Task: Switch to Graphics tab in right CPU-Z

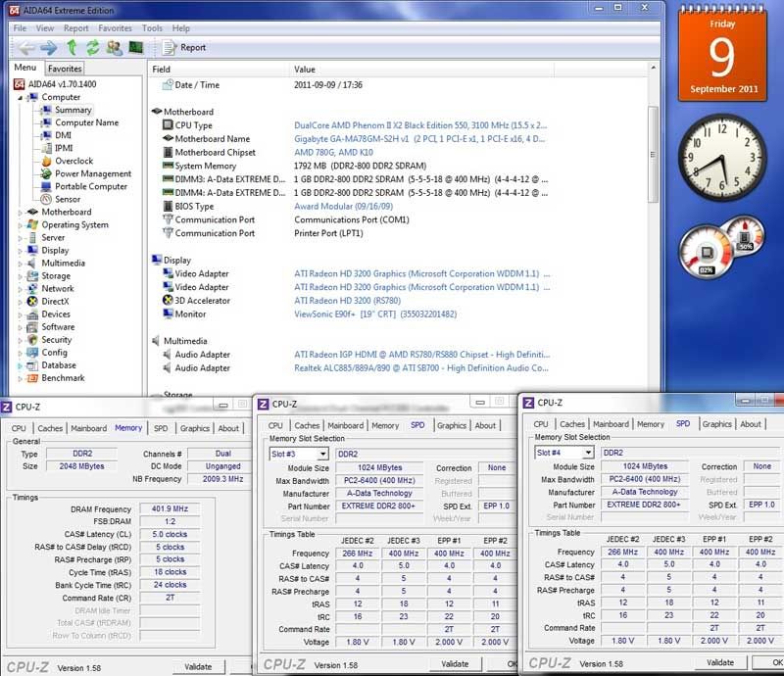Action: tap(716, 424)
